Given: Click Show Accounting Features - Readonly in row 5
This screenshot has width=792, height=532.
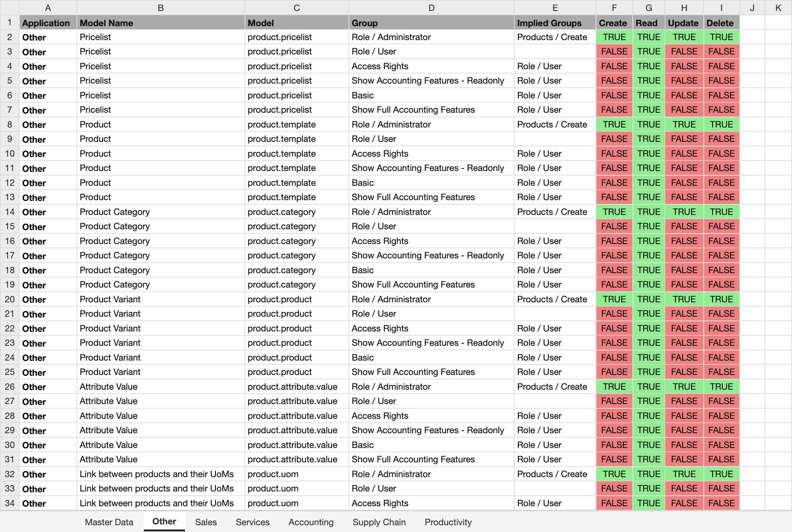Looking at the screenshot, I should tap(431, 81).
